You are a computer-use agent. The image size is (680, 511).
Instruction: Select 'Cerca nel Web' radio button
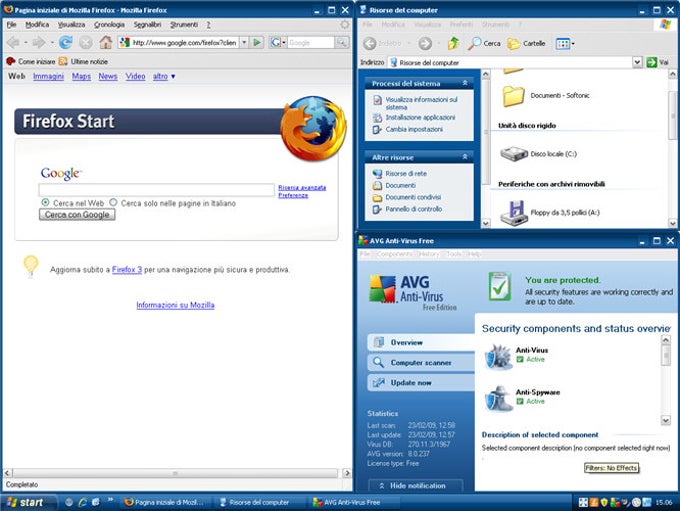45,203
